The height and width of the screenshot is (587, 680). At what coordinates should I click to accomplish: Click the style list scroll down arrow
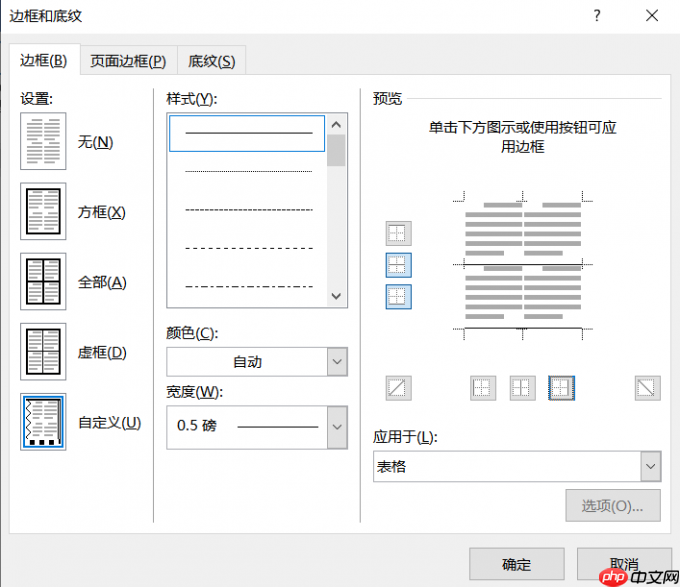click(336, 296)
